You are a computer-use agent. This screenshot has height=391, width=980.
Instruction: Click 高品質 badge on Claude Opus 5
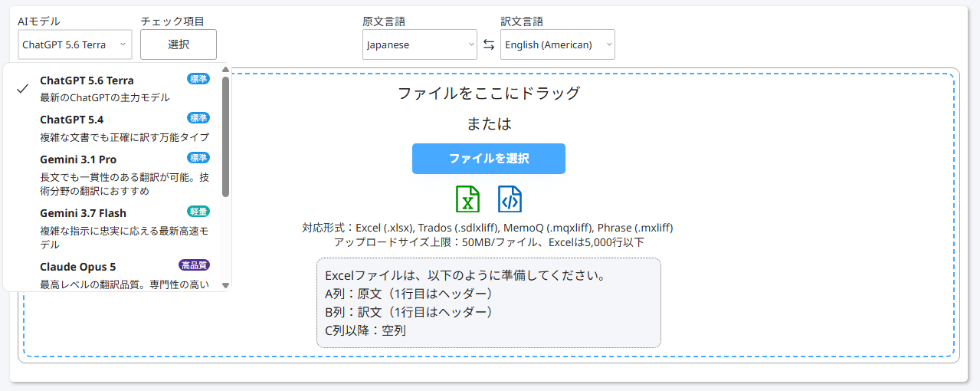pos(195,265)
